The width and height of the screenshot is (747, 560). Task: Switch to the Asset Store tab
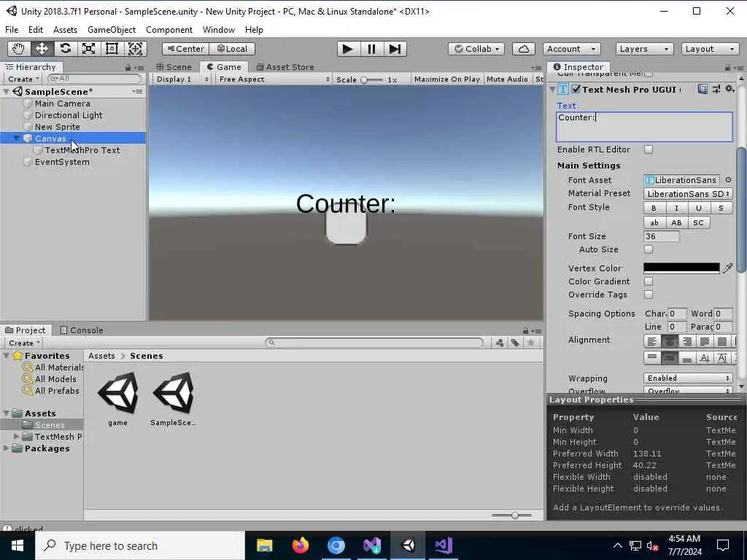(x=285, y=67)
